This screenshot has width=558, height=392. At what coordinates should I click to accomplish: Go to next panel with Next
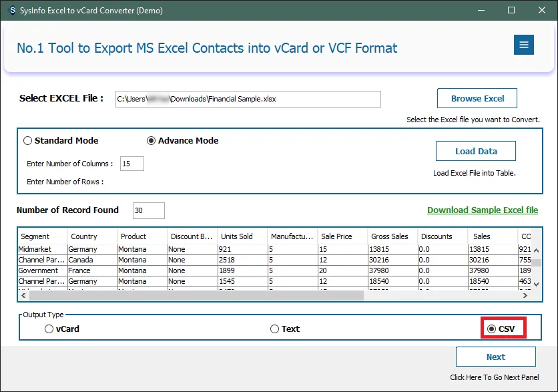(496, 357)
